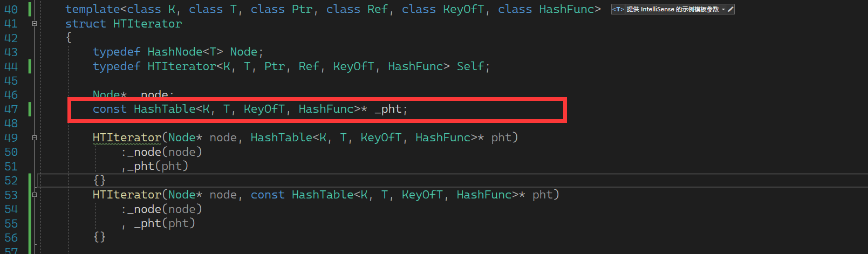This screenshot has height=254, width=868.
Task: Open the IntelliSense template parameters dropdown arrow
Action: click(723, 9)
